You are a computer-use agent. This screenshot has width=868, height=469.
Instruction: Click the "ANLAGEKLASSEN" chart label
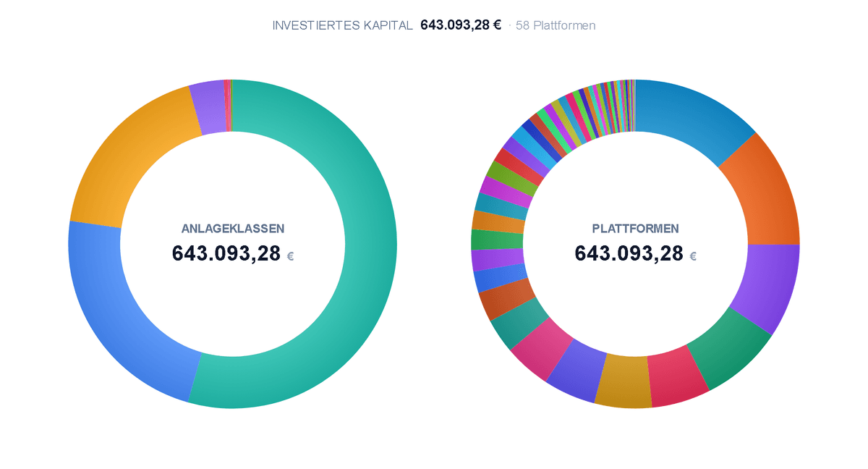coord(233,229)
